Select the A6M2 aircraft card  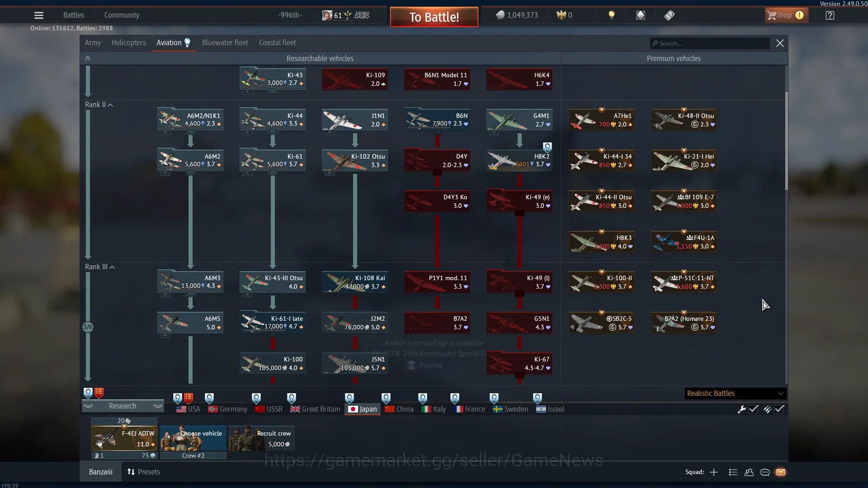[x=190, y=160]
